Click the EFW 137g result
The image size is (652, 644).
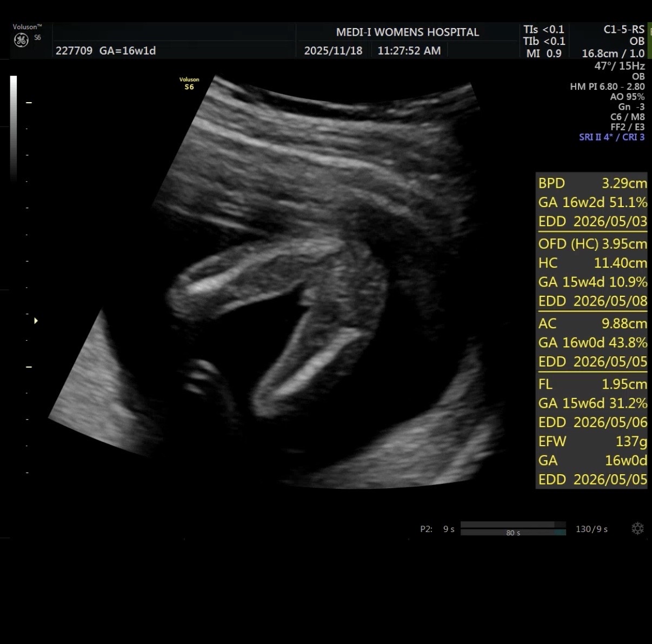click(x=592, y=442)
